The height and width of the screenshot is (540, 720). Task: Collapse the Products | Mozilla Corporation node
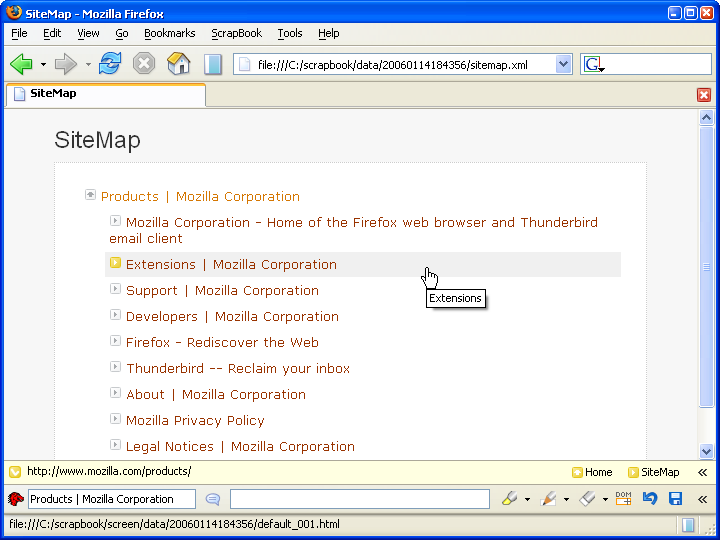coord(90,195)
